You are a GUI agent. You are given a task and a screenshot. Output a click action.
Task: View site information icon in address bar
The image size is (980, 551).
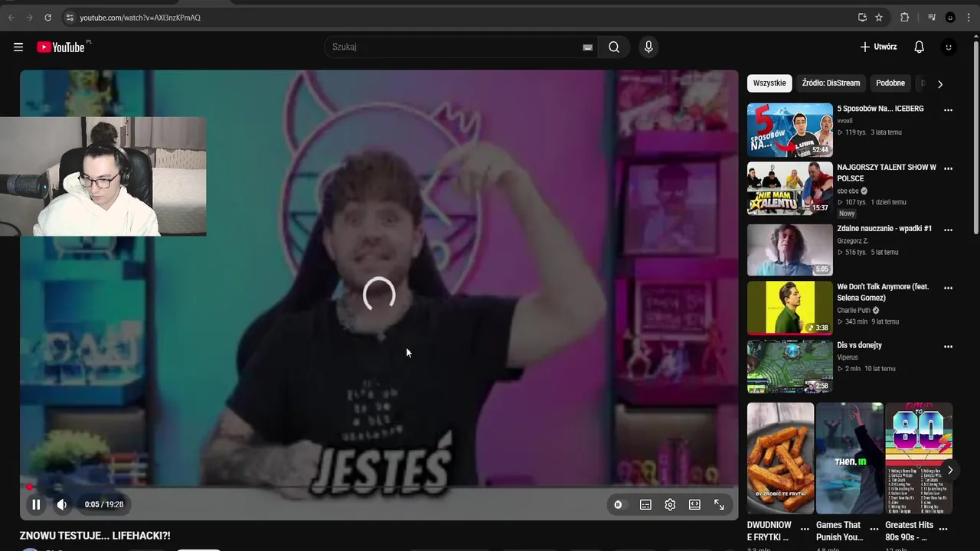[70, 18]
